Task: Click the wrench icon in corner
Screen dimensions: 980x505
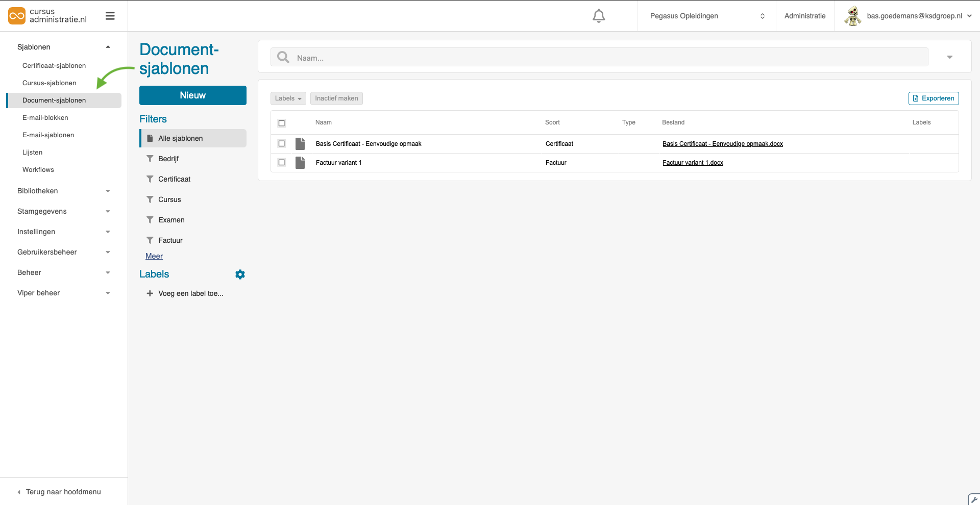Action: (x=974, y=499)
